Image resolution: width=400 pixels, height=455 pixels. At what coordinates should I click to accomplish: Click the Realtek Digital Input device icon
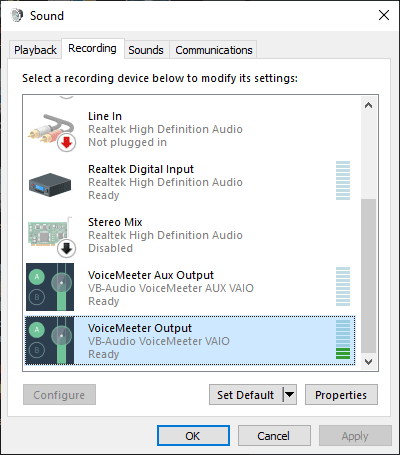point(50,184)
